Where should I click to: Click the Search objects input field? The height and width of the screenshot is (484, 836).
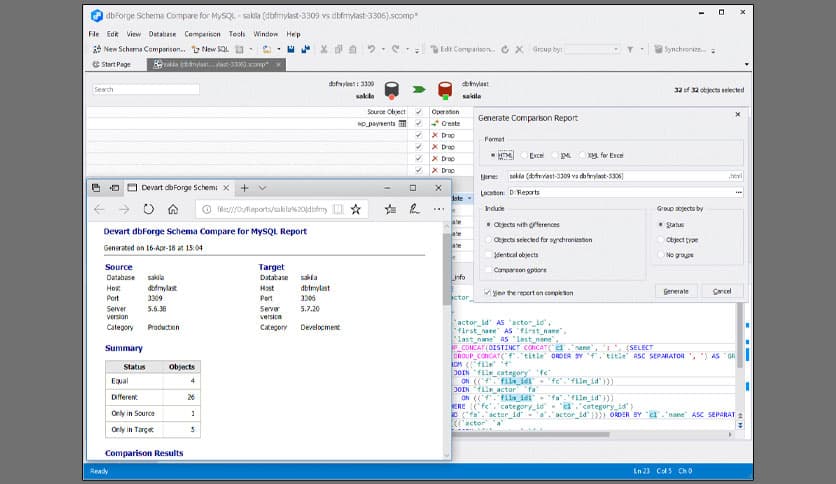tap(146, 90)
